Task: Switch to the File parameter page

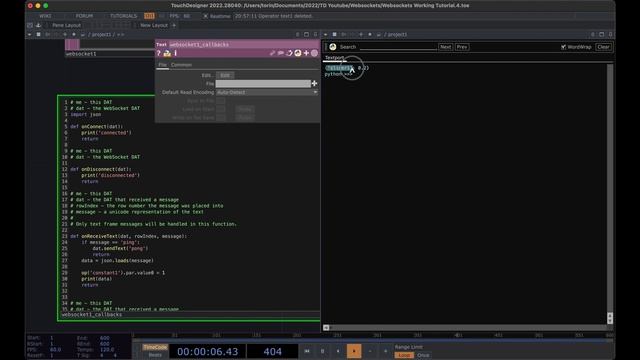Action: coord(162,65)
